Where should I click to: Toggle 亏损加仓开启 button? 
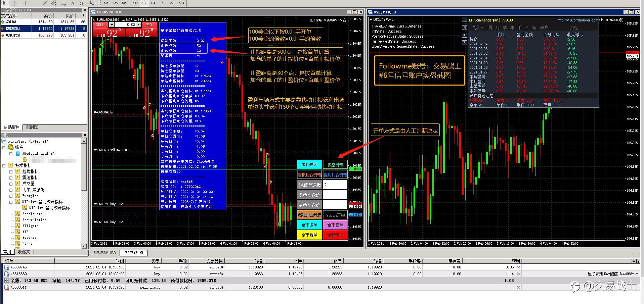pyautogui.click(x=309, y=175)
